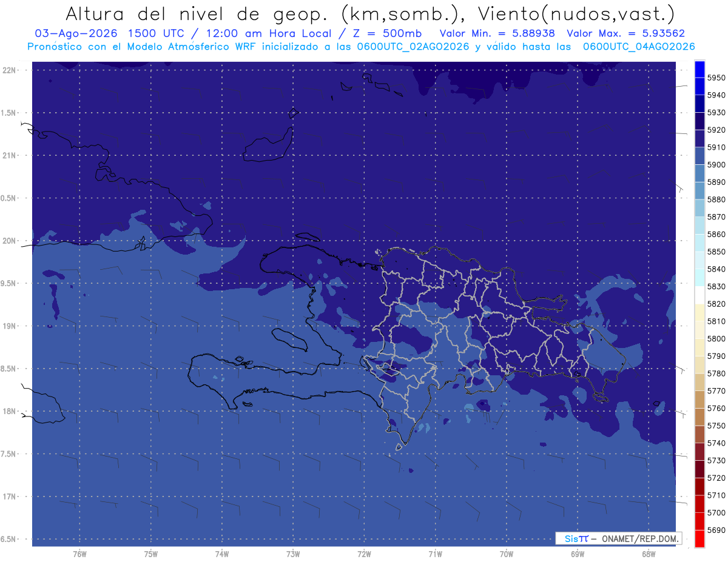Click the 'Valor Max. = 5.93562' value
The width and height of the screenshot is (728, 562).
(x=625, y=34)
